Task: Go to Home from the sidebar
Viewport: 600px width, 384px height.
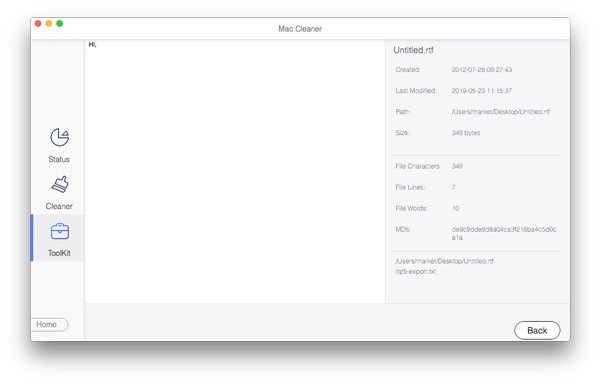Action: [49, 324]
